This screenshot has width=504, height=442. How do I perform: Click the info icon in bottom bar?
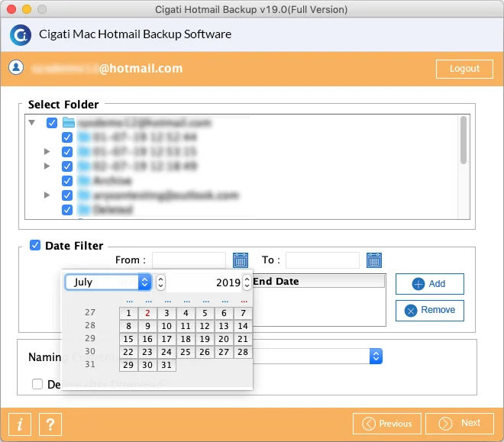point(20,424)
